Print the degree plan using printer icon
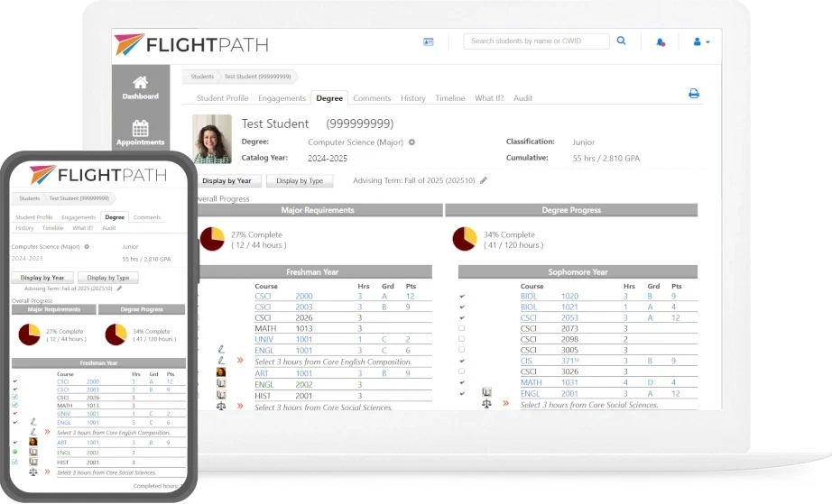The height and width of the screenshot is (504, 832). (694, 94)
